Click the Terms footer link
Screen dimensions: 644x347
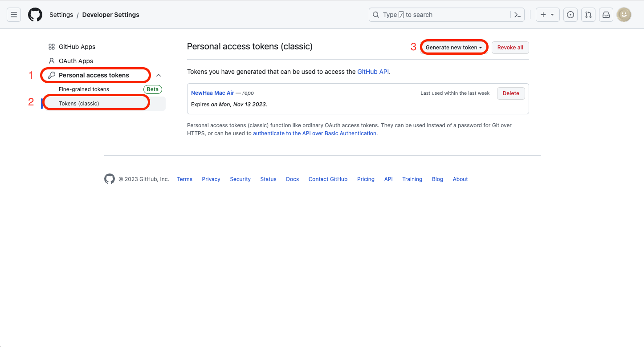(185, 179)
